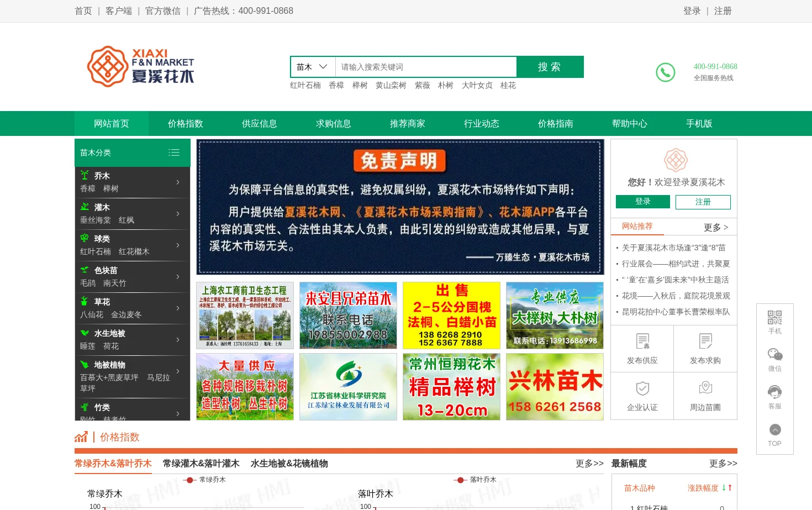This screenshot has width=812, height=510.
Task: Click the 微信 WeChat icon
Action: coord(774,354)
